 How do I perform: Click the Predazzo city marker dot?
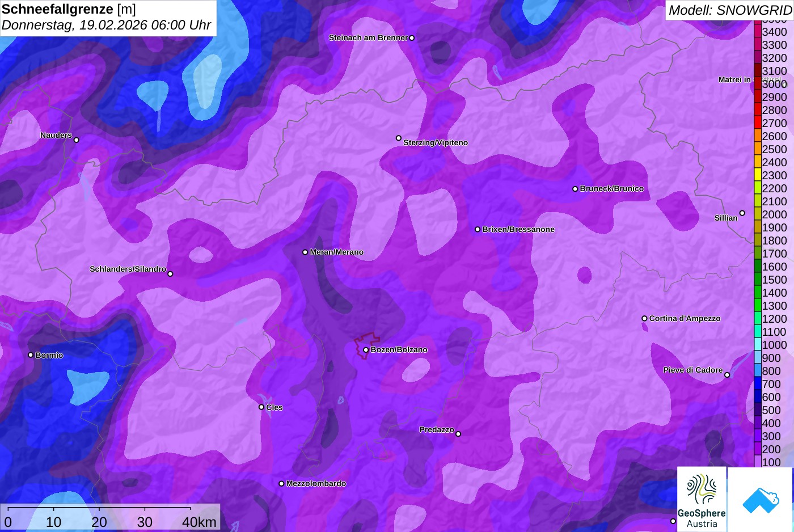click(x=458, y=434)
